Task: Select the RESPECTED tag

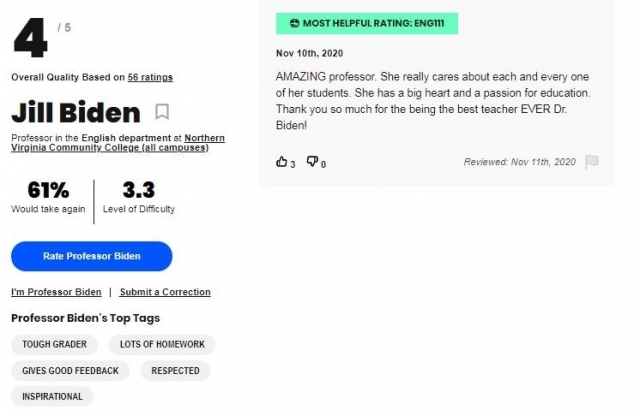Action: 176,370
